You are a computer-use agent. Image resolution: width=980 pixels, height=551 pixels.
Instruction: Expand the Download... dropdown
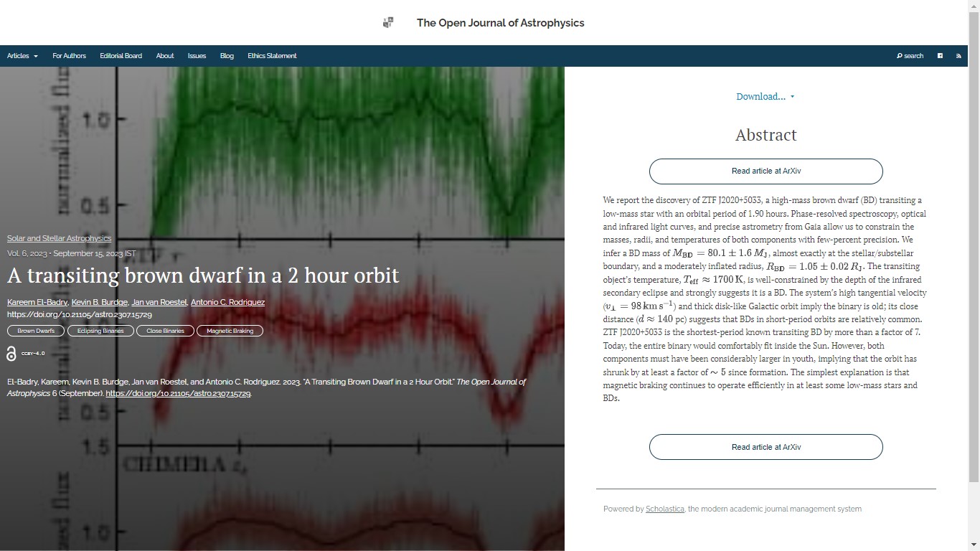[x=765, y=97]
